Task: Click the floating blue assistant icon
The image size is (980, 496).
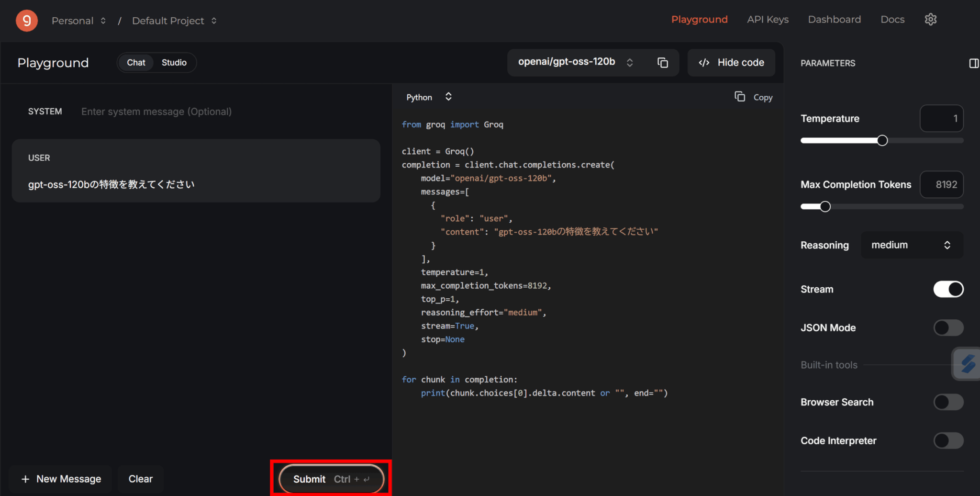Action: (x=967, y=364)
